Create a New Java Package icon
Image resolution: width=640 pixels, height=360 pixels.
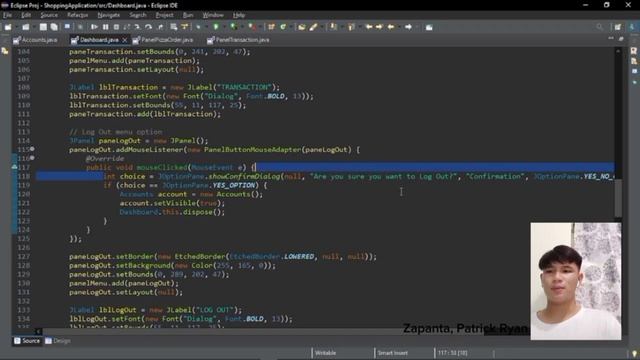(271, 27)
